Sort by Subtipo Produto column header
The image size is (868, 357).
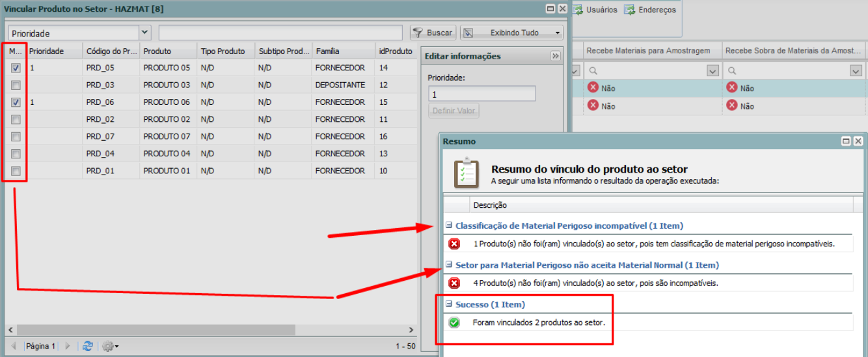pyautogui.click(x=282, y=51)
